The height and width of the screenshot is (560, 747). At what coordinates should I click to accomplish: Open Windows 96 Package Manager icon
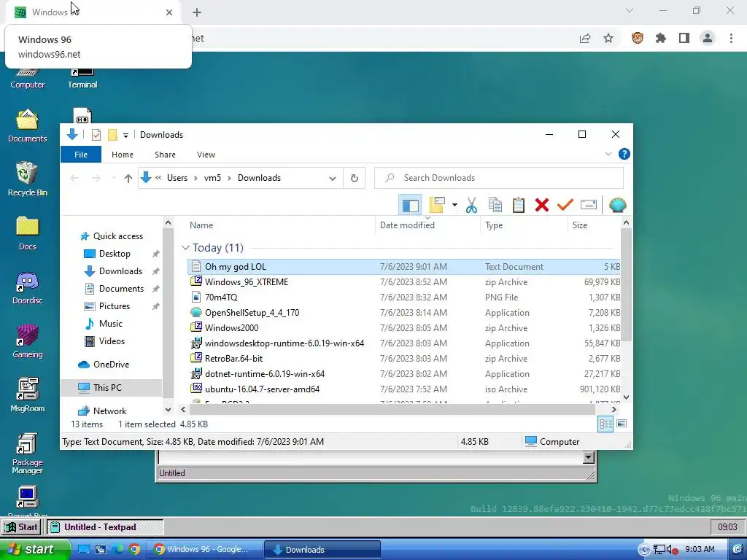tap(27, 452)
